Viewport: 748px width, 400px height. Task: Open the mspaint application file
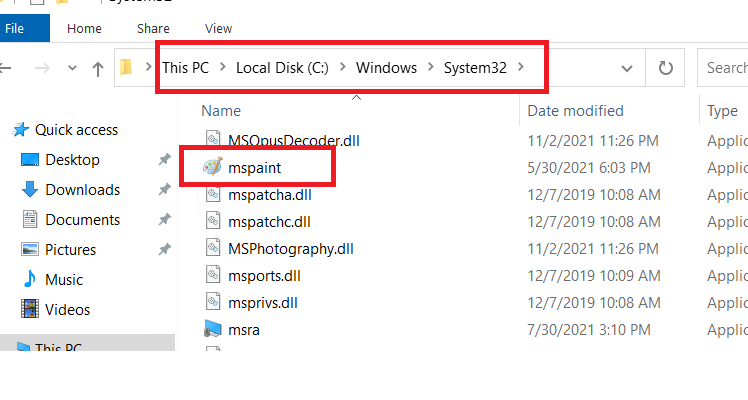click(x=255, y=166)
